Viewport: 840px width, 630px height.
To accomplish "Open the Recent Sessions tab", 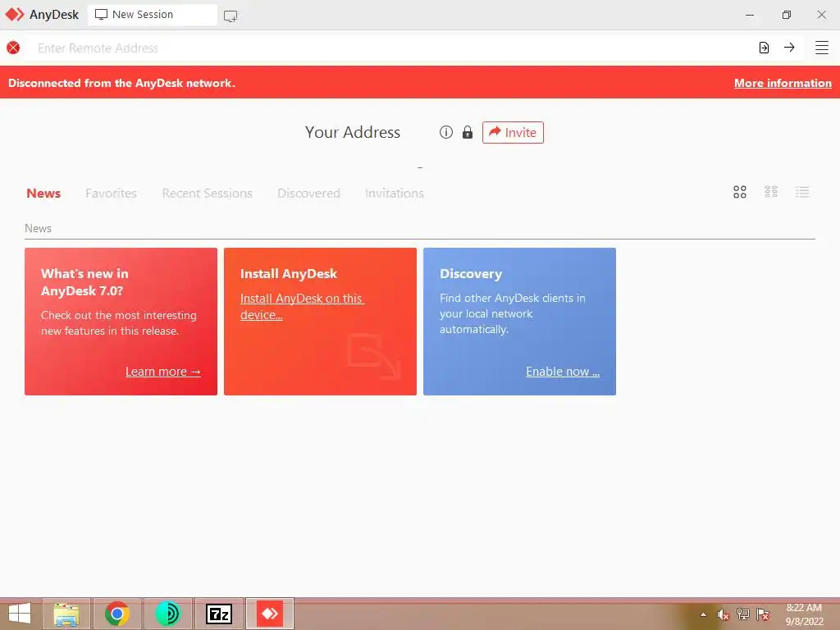I will 207,194.
